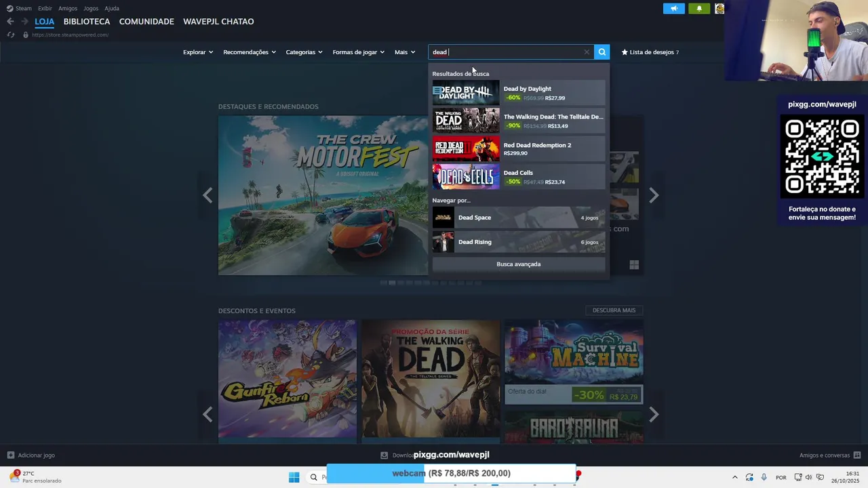The width and height of the screenshot is (868, 488).
Task: Click Windows platform icon on featured carousel
Action: tap(634, 265)
